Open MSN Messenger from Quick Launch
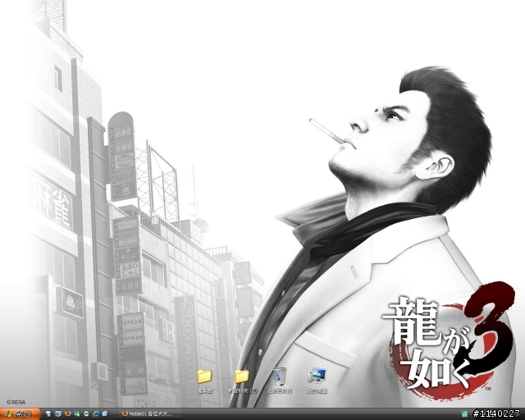Screen dimensions: 525x420 (x=77, y=414)
